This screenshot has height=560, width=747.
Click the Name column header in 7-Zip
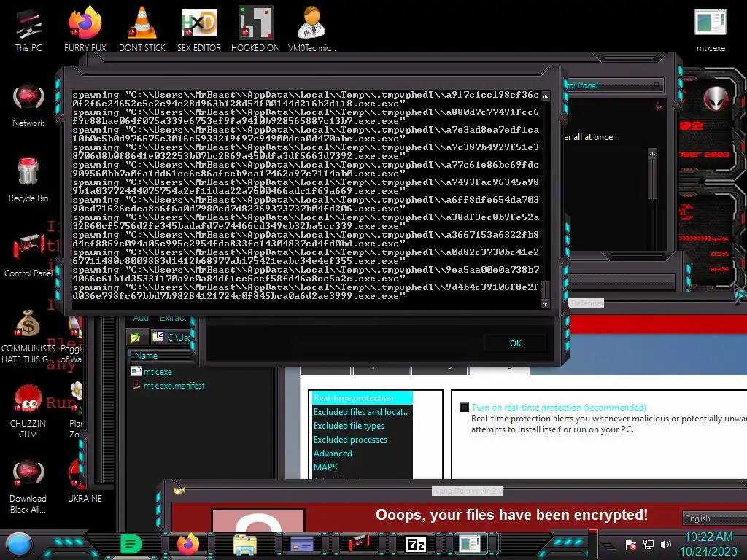(161, 356)
